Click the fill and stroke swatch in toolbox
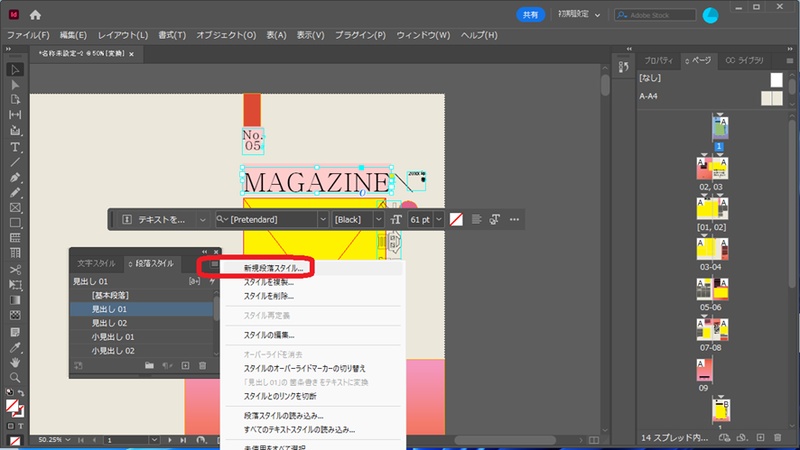 pyautogui.click(x=14, y=408)
